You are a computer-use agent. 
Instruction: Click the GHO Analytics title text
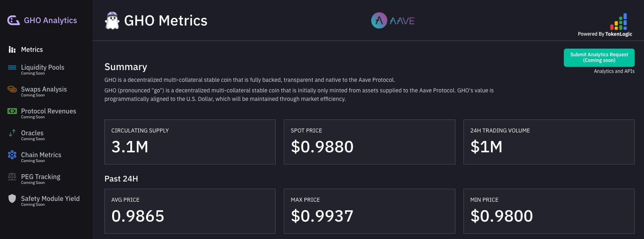point(51,20)
